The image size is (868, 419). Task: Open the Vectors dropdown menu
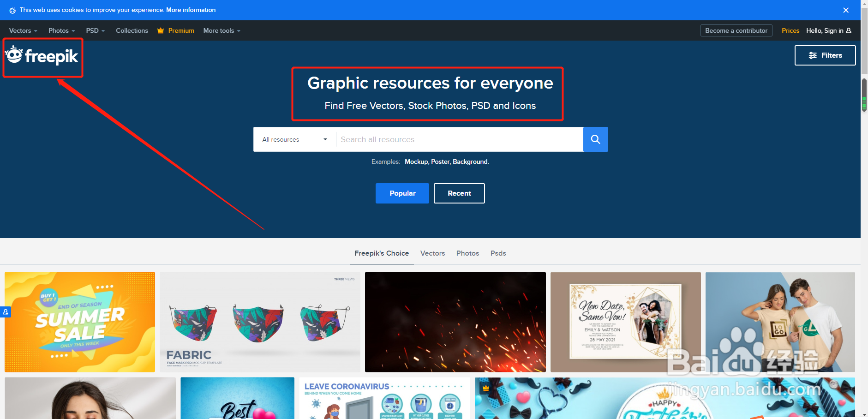(x=23, y=30)
